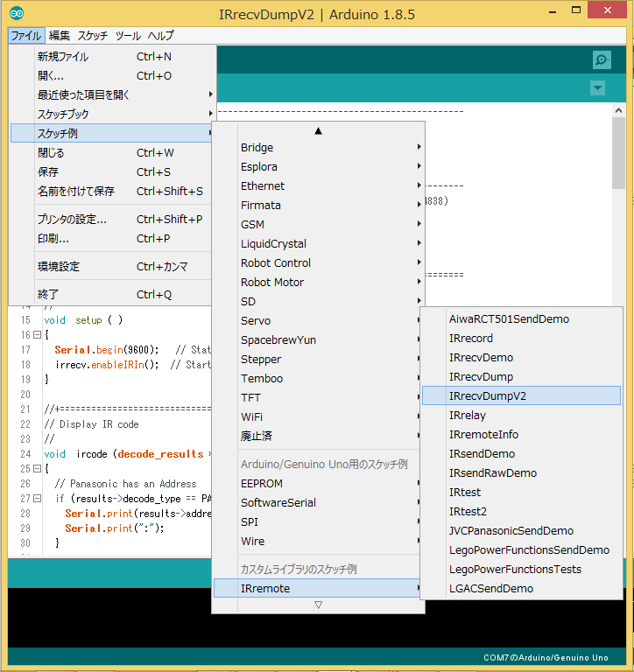The image size is (634, 672).
Task: Collapse code fold at line 27
Action: tap(37, 499)
